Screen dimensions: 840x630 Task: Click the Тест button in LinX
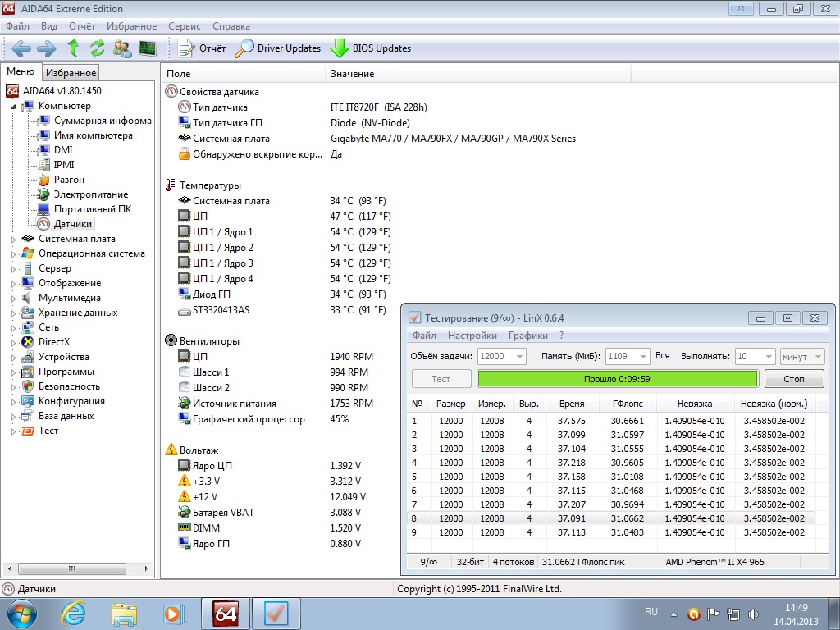pyautogui.click(x=441, y=379)
